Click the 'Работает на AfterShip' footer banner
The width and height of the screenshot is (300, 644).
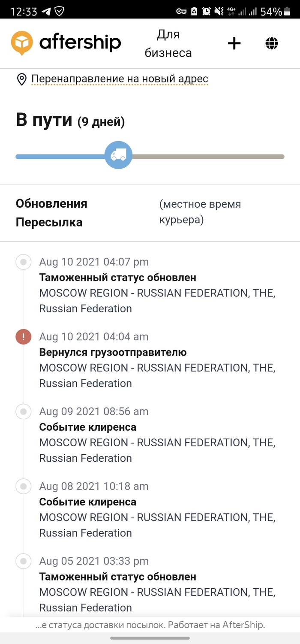click(x=150, y=625)
